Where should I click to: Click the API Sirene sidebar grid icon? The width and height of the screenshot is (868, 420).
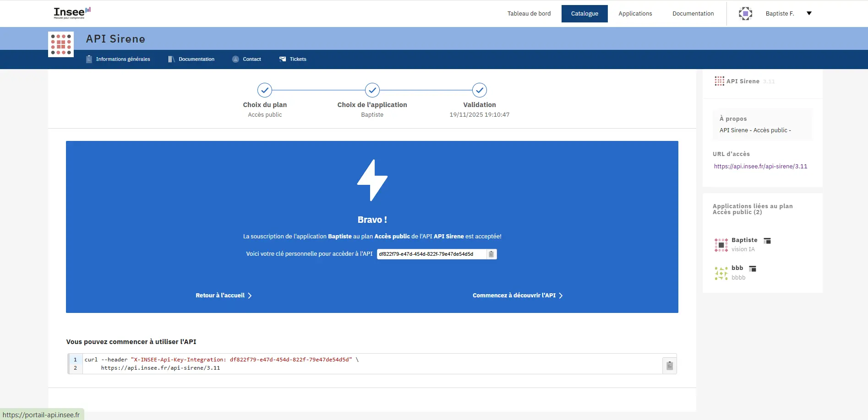tap(719, 81)
